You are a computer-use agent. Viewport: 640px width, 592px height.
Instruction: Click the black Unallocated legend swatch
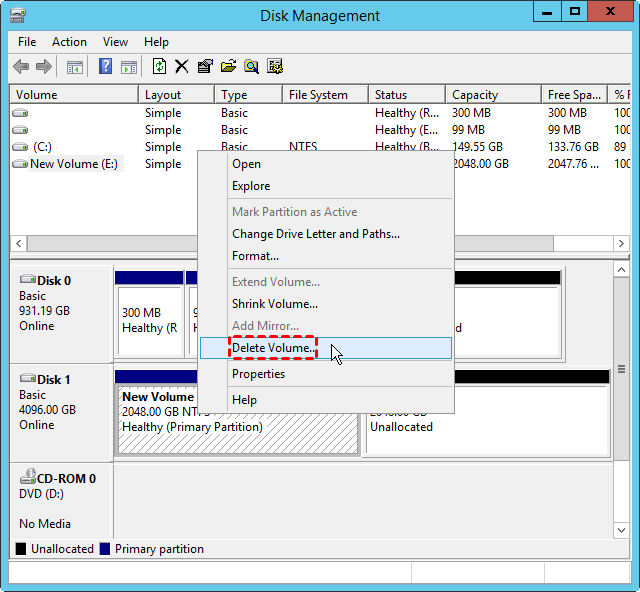pos(21,549)
